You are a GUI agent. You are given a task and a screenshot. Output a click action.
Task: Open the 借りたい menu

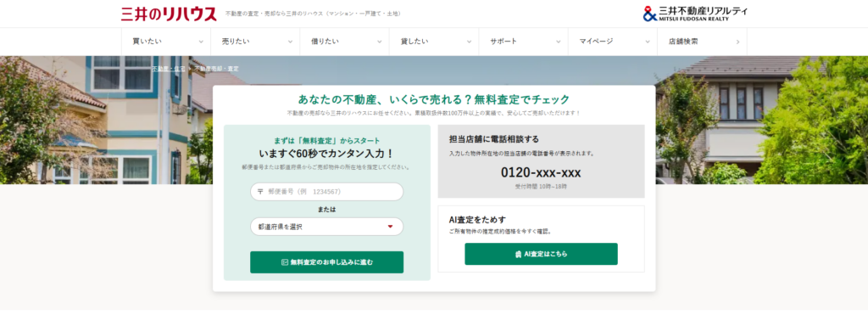(345, 42)
